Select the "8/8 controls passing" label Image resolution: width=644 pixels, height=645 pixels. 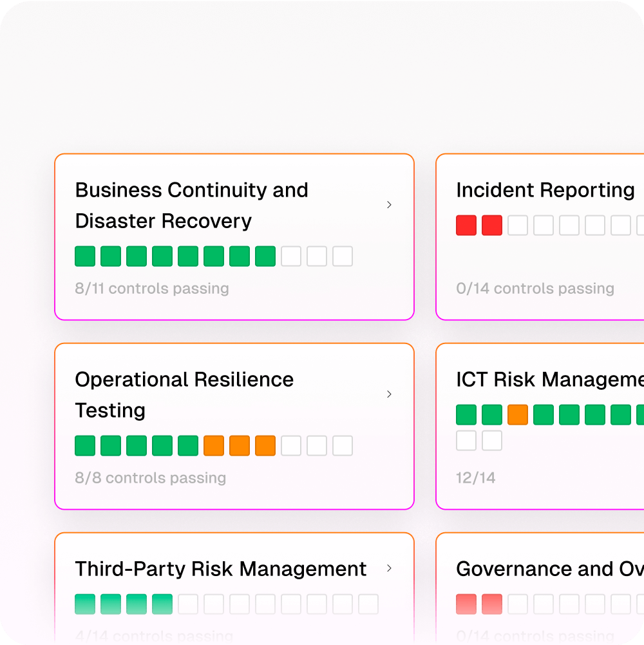pyautogui.click(x=151, y=477)
